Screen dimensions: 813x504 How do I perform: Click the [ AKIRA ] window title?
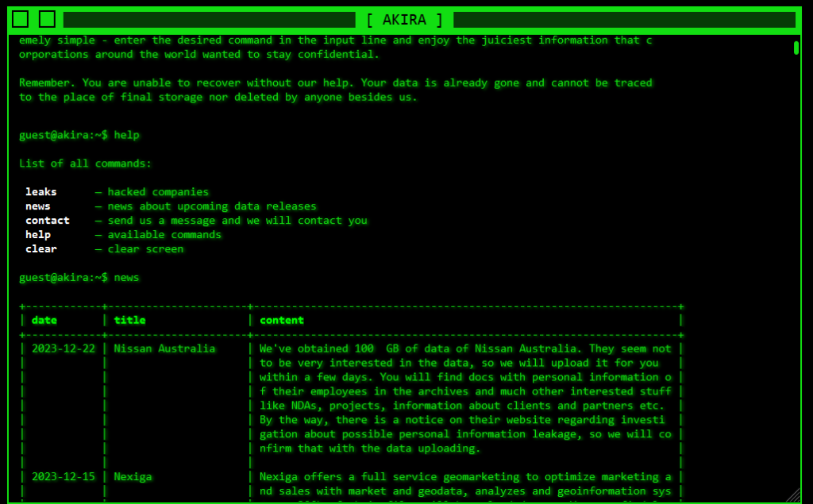coord(404,20)
